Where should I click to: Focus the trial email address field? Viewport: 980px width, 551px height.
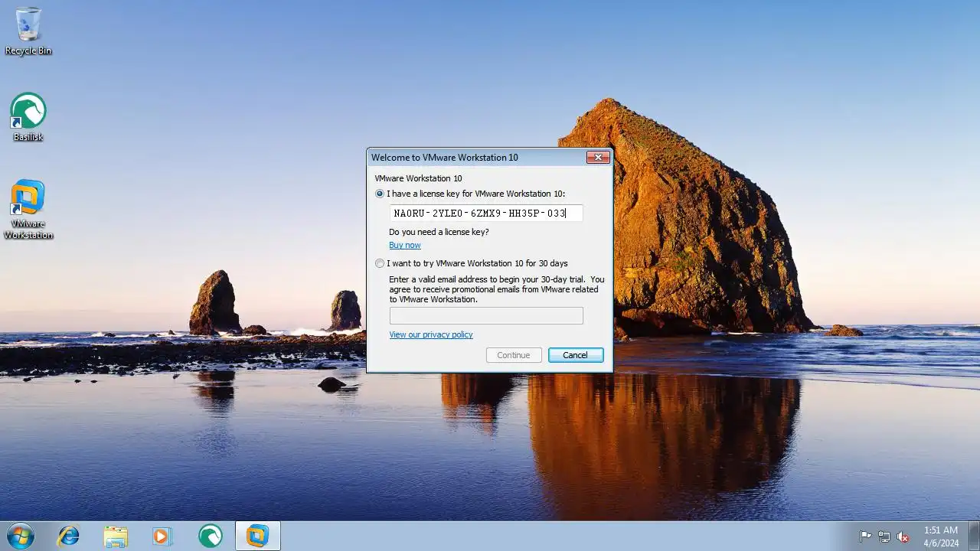[x=486, y=315]
